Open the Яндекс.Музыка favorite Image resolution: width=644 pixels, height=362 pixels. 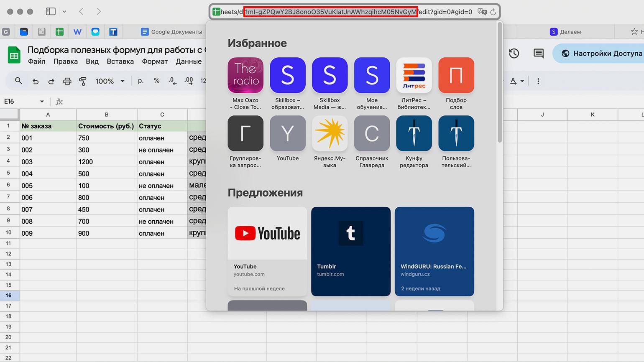click(330, 142)
